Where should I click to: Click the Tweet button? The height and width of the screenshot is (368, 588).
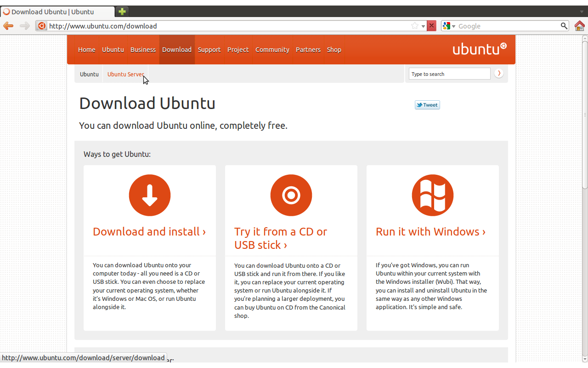(x=427, y=105)
